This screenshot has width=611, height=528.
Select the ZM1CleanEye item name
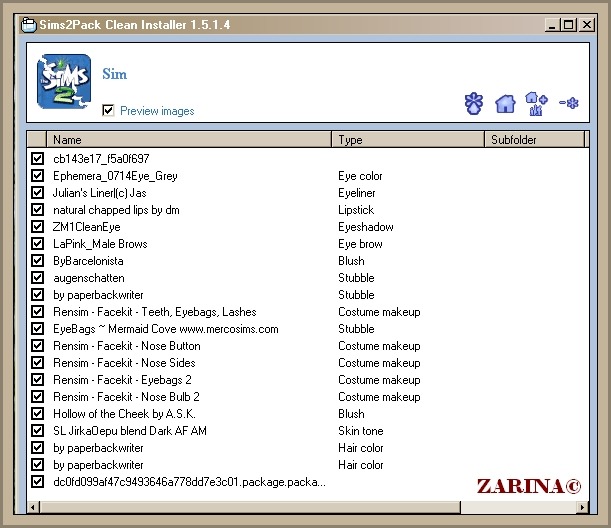coord(87,227)
